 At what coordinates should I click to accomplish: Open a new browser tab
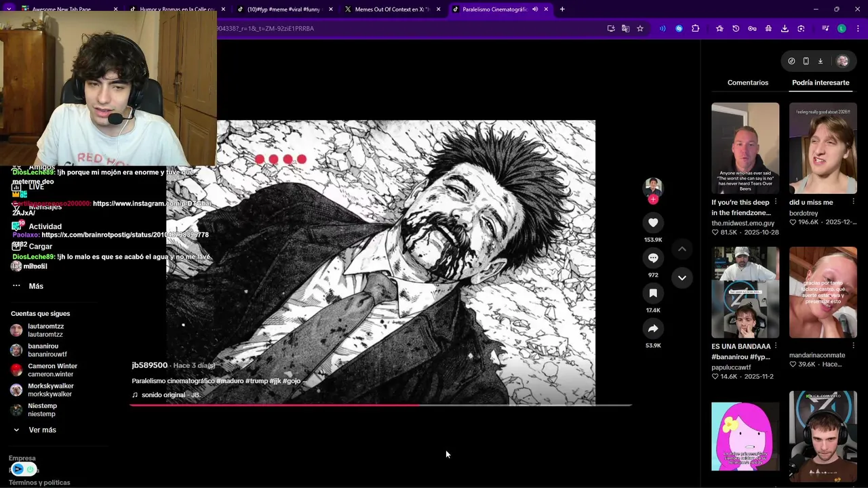pyautogui.click(x=562, y=9)
